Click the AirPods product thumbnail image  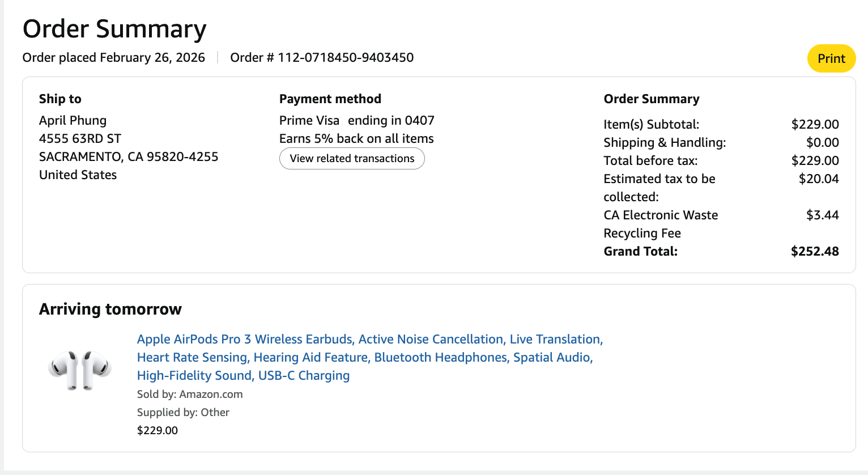(x=80, y=371)
